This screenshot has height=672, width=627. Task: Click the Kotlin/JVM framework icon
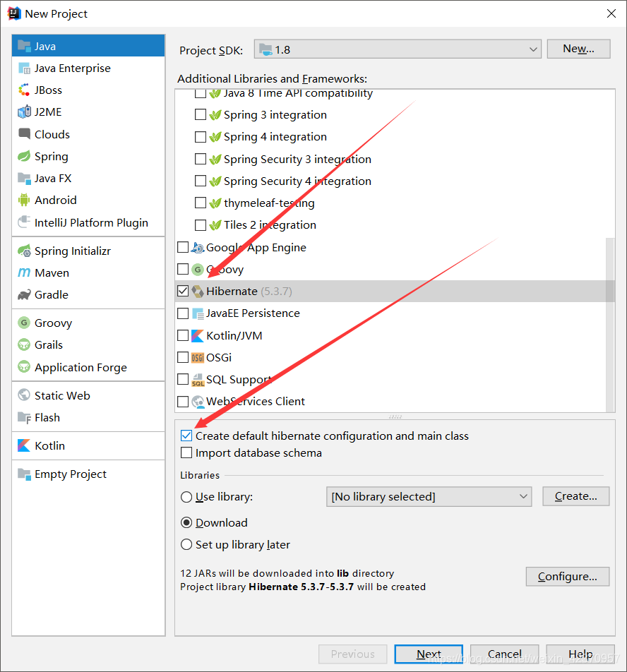[198, 335]
